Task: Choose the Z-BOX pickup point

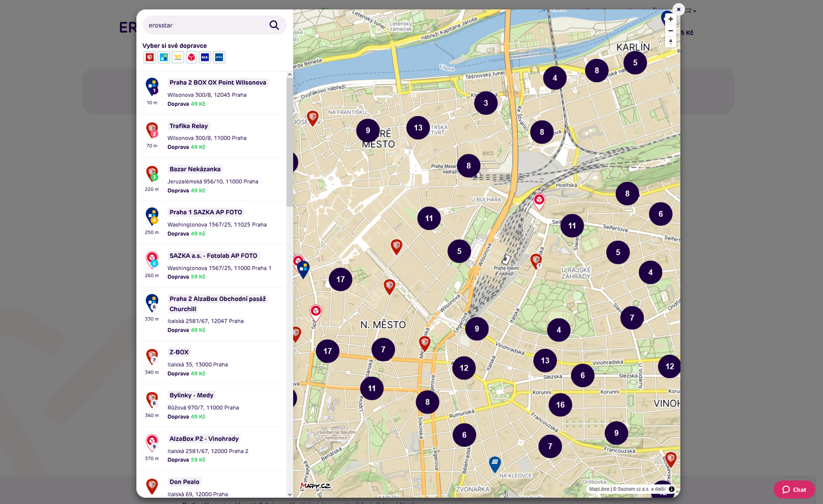Action: [x=211, y=363]
